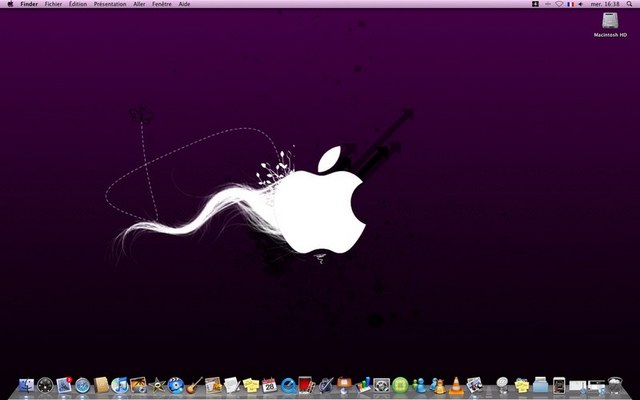The width and height of the screenshot is (640, 400).
Task: Open the iPhone-shaped icon in Dock
Action: [559, 385]
